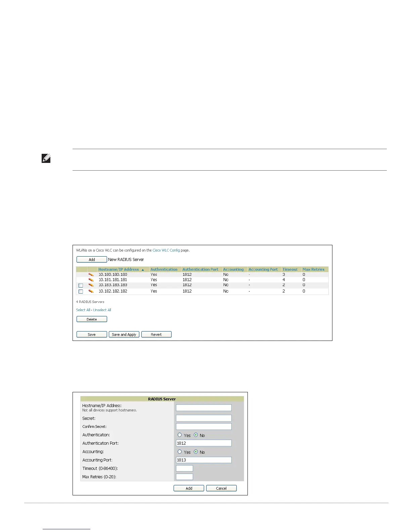411x532 pixels.
Task: Click the Save button
Action: (x=92, y=335)
